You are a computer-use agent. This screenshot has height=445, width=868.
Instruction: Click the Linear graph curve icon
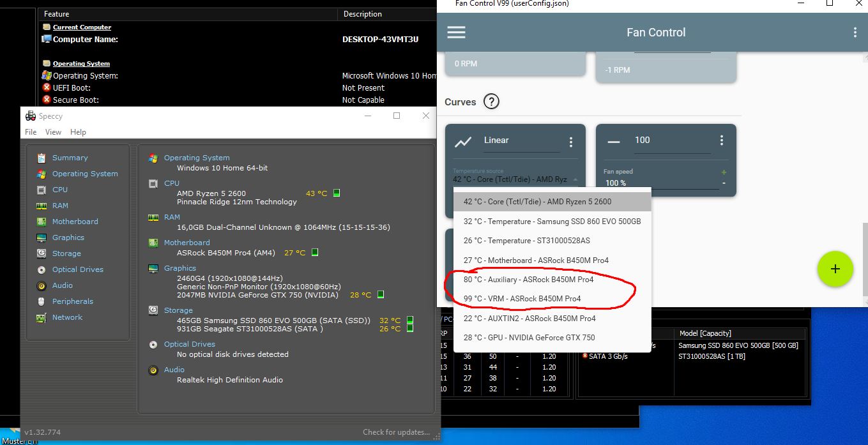pos(463,142)
